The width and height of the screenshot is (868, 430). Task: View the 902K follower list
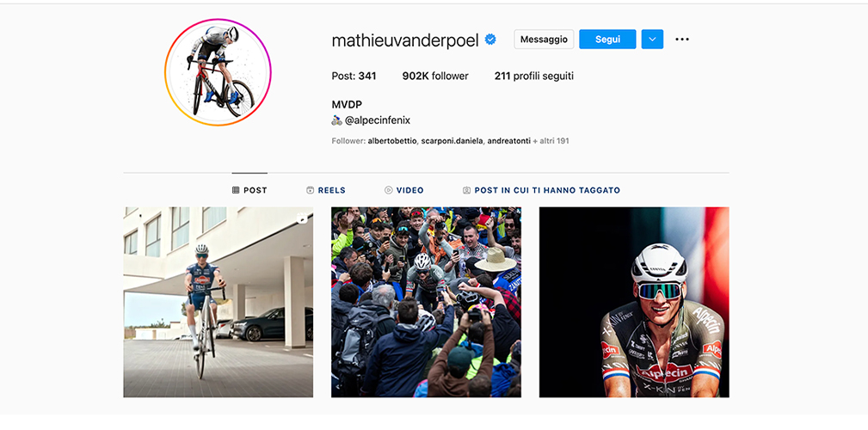point(435,76)
